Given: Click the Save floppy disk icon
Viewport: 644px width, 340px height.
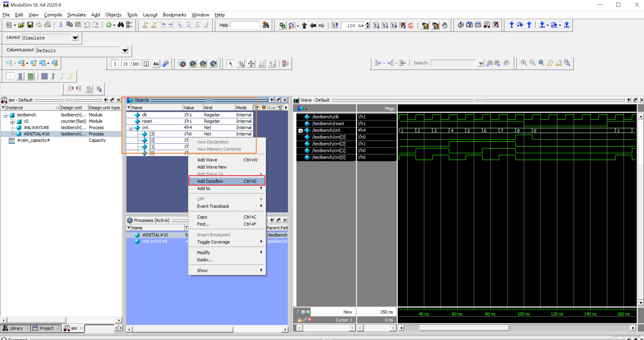Looking at the screenshot, I should tap(30, 25).
